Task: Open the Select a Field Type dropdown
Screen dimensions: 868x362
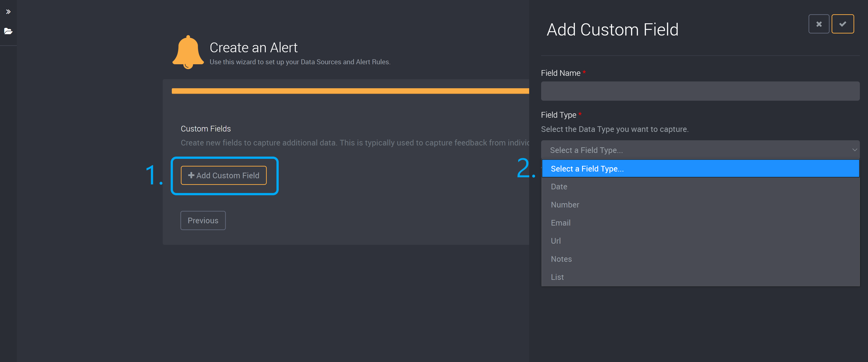Action: coord(700,150)
